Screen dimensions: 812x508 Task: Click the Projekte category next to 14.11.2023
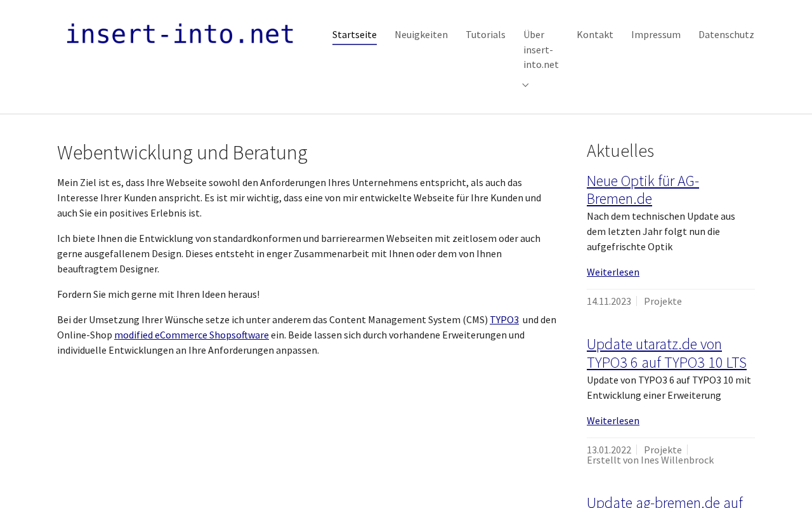(663, 301)
